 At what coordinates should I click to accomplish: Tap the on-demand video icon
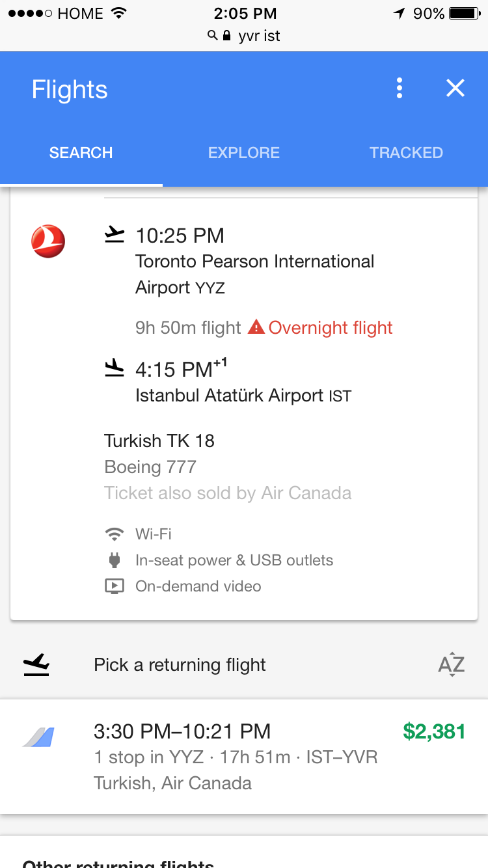coord(115,586)
